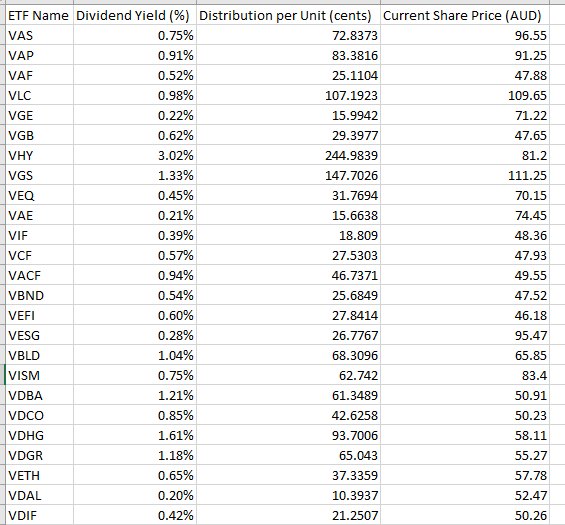Select the Current Share Price (AUD) header
The image size is (565, 525).
point(465,15)
